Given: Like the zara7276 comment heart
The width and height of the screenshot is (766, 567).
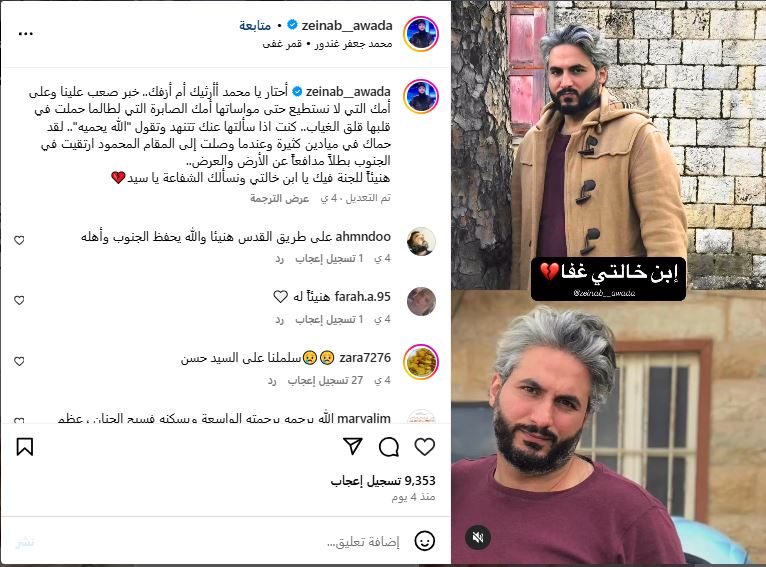Looking at the screenshot, I should pos(19,361).
